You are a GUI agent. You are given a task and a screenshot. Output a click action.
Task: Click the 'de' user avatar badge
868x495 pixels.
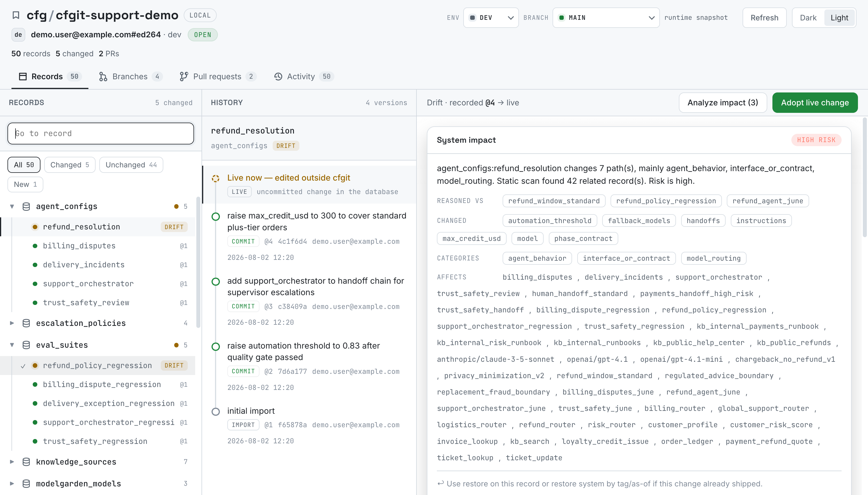(x=18, y=35)
